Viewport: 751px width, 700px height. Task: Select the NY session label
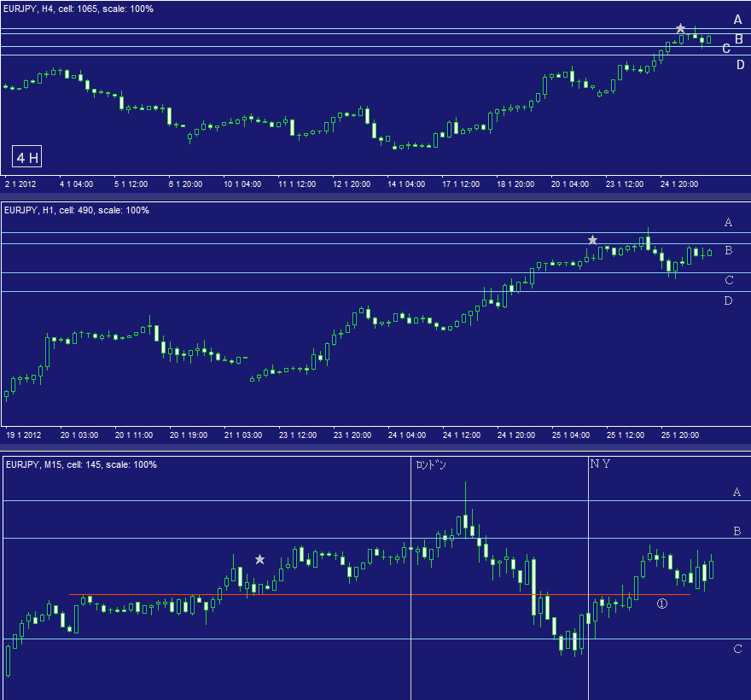pyautogui.click(x=600, y=464)
